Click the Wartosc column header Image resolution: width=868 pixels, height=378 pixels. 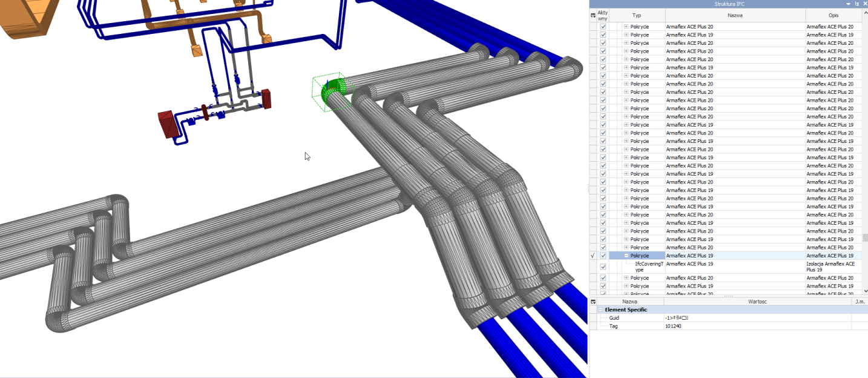coord(757,301)
